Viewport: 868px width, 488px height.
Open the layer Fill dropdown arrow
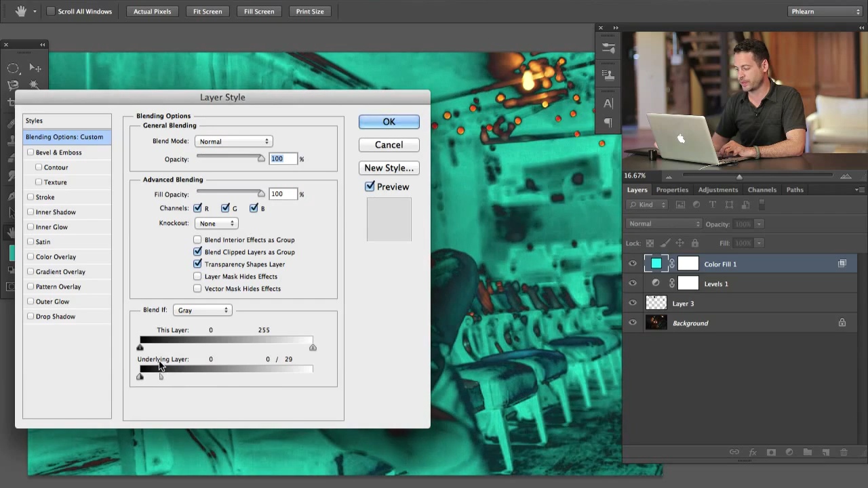(x=759, y=243)
